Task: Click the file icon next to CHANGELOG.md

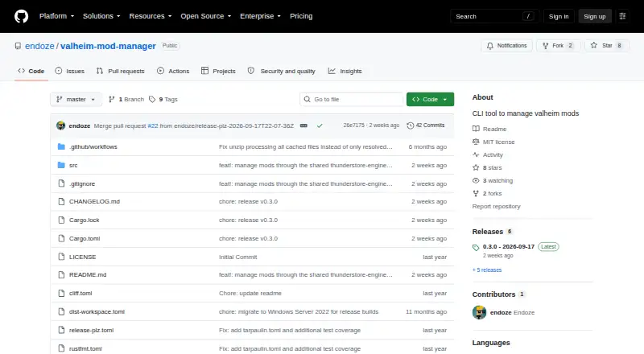Action: point(61,202)
